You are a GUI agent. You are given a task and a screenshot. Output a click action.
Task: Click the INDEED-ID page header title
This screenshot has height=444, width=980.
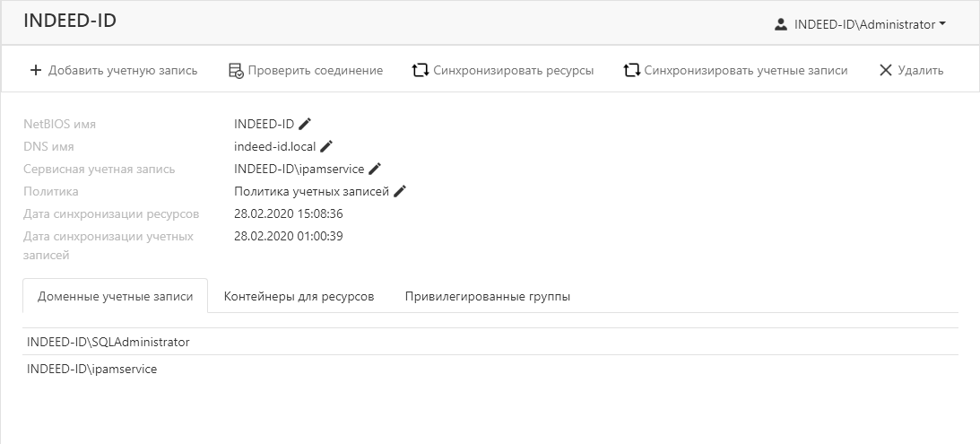coord(70,21)
